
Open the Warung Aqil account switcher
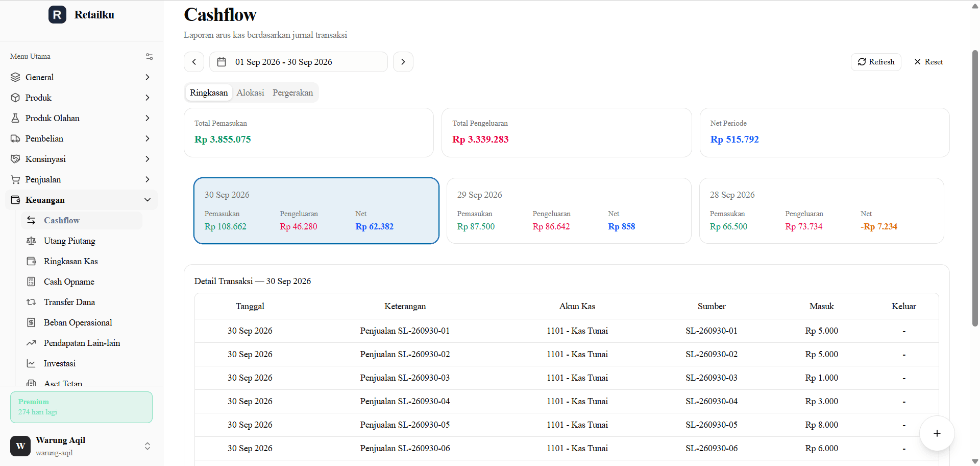81,446
